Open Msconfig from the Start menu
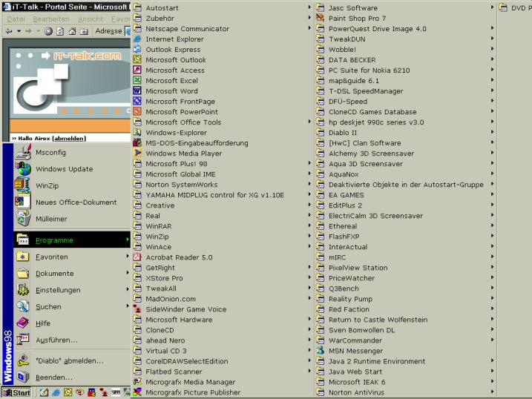The height and width of the screenshot is (399, 532). tap(72, 153)
